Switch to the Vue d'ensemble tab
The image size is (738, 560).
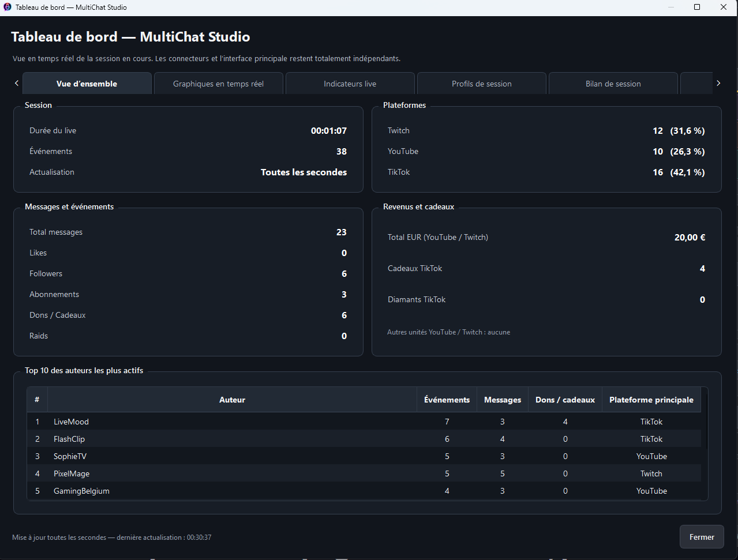[x=87, y=84]
